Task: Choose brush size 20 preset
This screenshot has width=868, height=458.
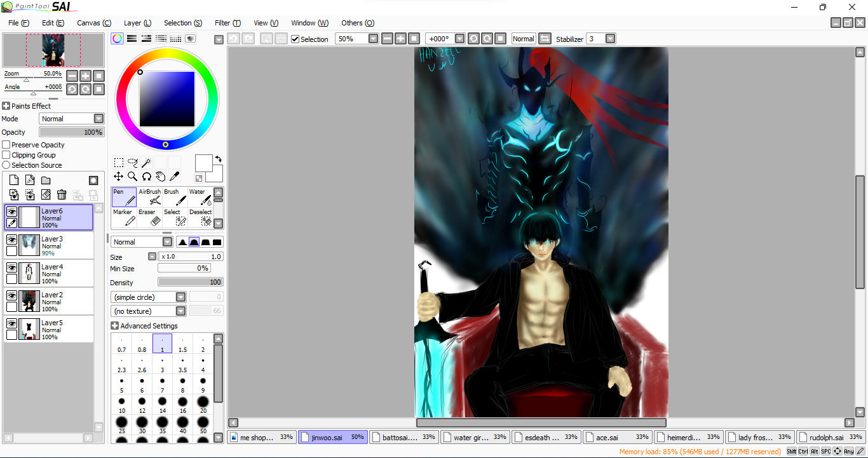Action: [x=203, y=405]
